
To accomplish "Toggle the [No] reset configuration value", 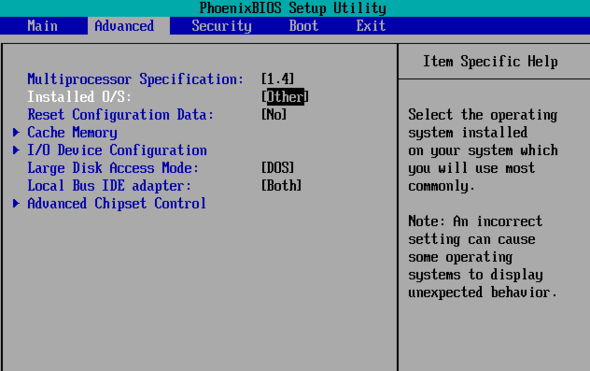I will pos(274,114).
